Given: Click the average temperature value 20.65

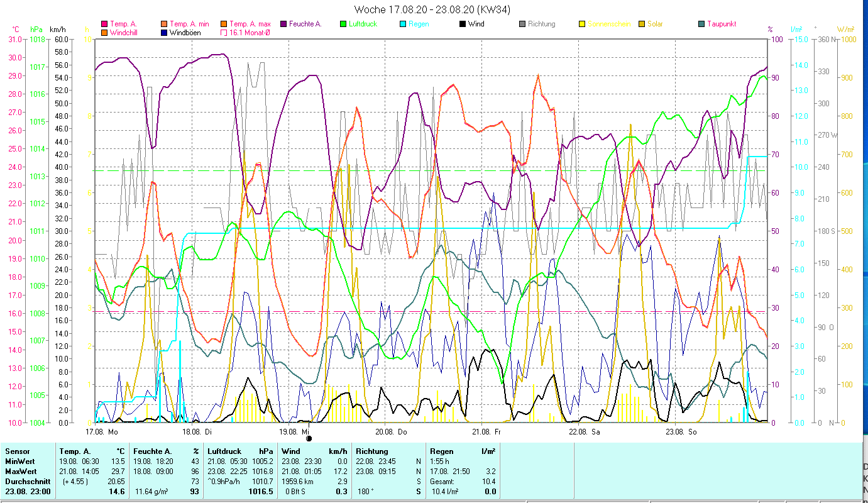Looking at the screenshot, I should click(x=117, y=482).
